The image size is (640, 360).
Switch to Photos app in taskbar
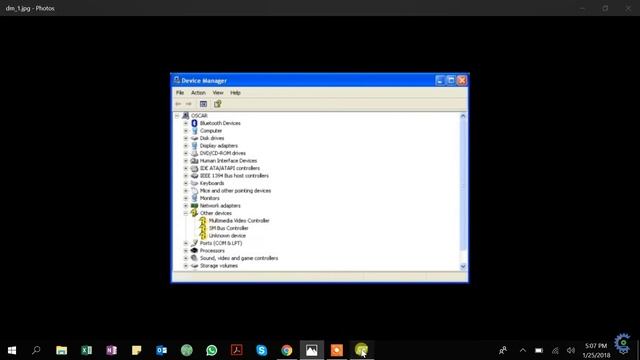point(312,350)
